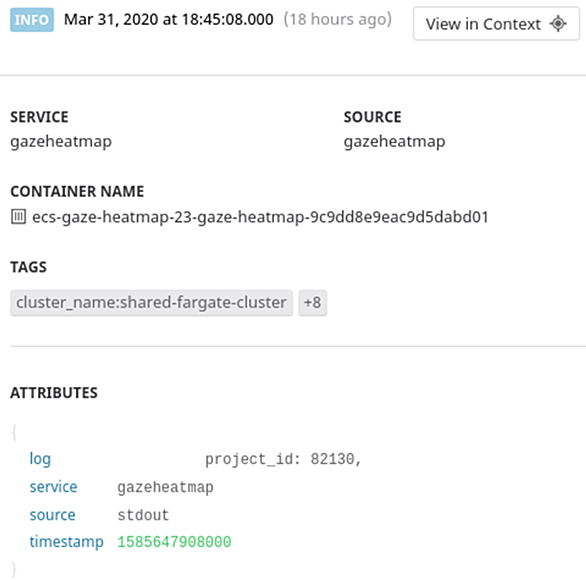
Task: Click the Mar 31, 2020 timestamp header
Action: (169, 19)
